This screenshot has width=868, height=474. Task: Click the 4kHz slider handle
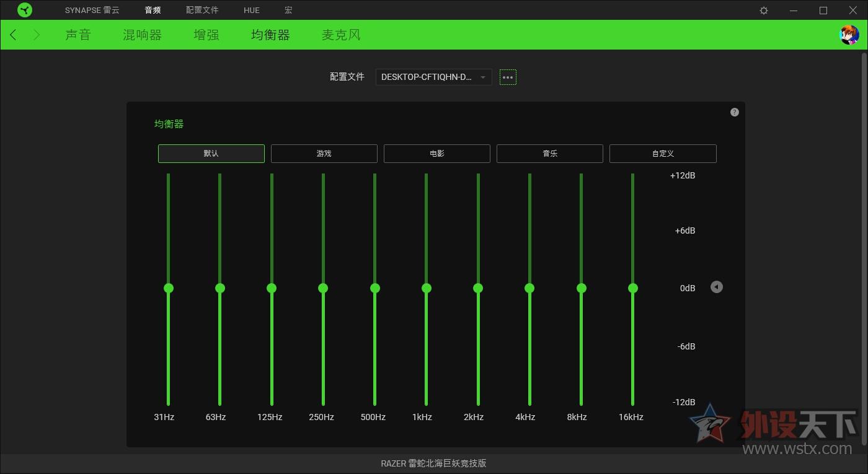[529, 288]
